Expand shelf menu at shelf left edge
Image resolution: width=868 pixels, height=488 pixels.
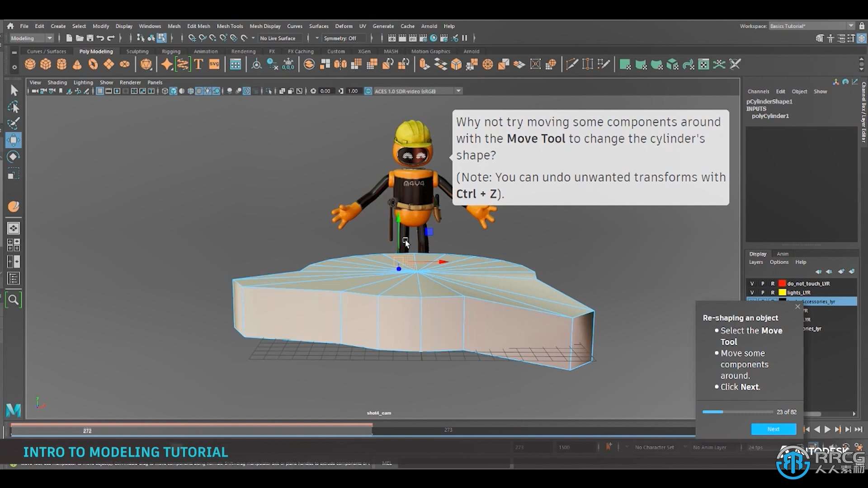tap(14, 52)
